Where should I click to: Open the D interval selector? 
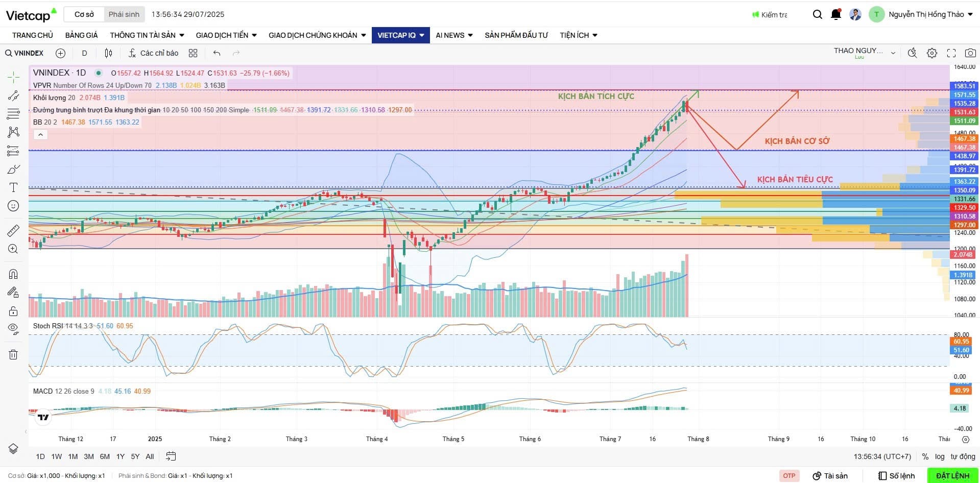click(x=84, y=53)
